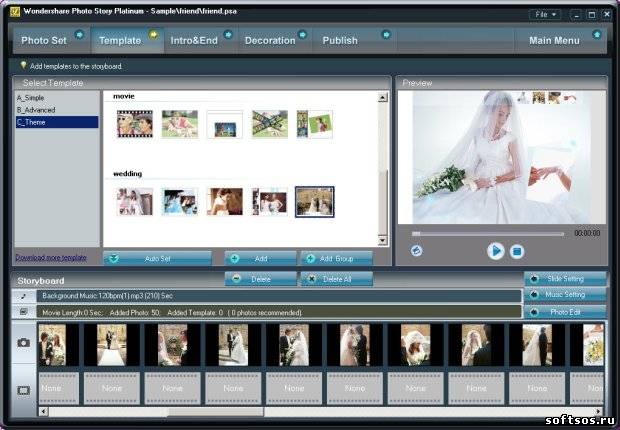
Task: Select third movie template with white frame
Action: (225, 124)
